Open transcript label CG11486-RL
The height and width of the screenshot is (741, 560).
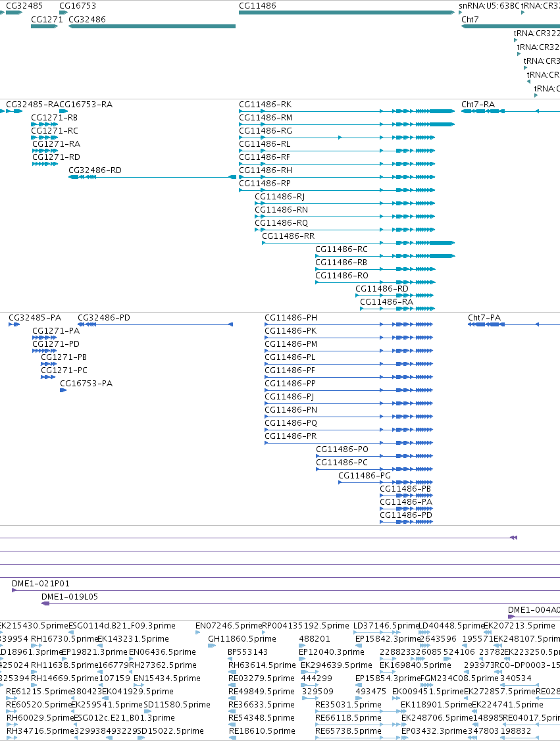[265, 144]
